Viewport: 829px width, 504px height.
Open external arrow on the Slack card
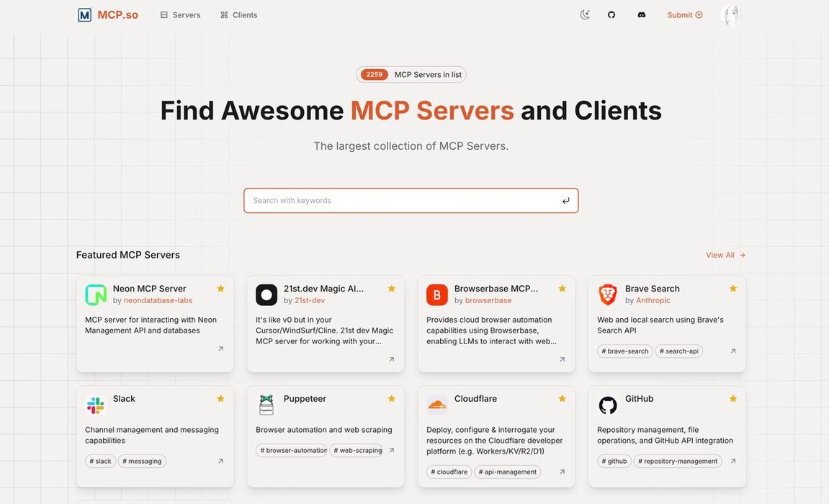click(x=220, y=462)
